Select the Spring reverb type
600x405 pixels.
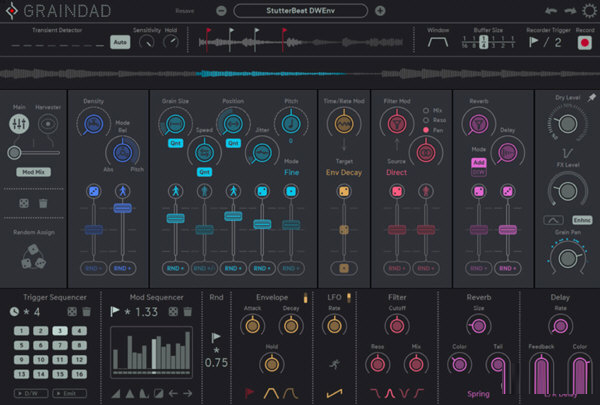pos(478,394)
